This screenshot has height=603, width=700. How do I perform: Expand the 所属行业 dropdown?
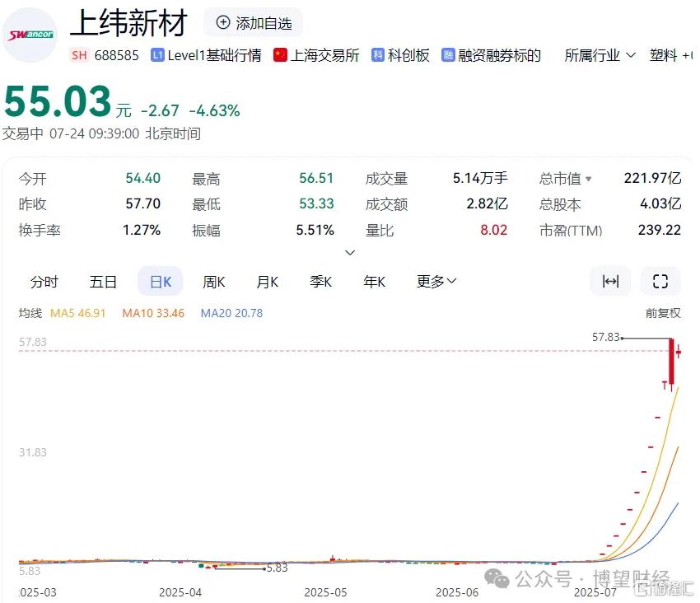pos(600,55)
